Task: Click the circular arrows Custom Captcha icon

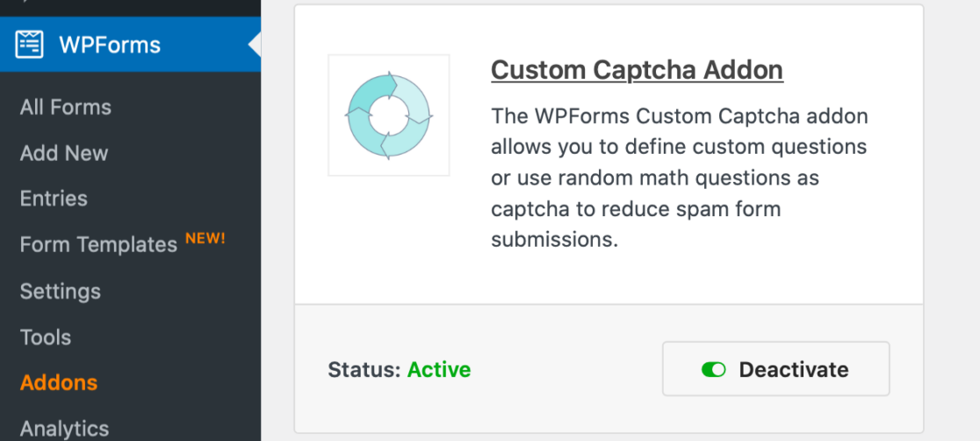Action: pyautogui.click(x=389, y=115)
